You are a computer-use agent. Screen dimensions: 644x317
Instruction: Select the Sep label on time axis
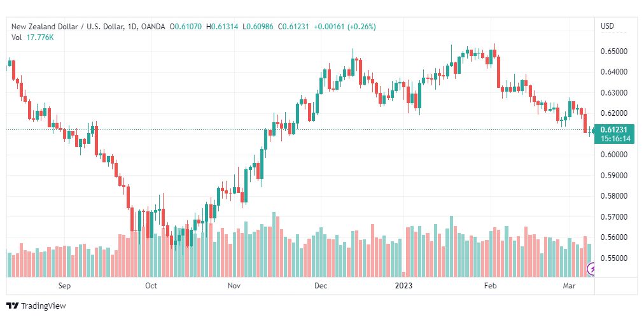pos(64,285)
